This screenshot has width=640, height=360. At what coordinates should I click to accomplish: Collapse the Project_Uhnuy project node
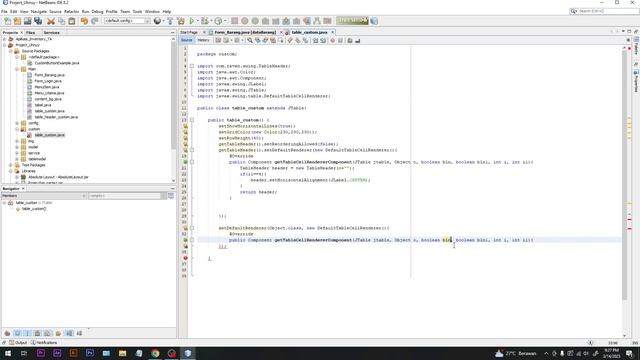click(4, 45)
